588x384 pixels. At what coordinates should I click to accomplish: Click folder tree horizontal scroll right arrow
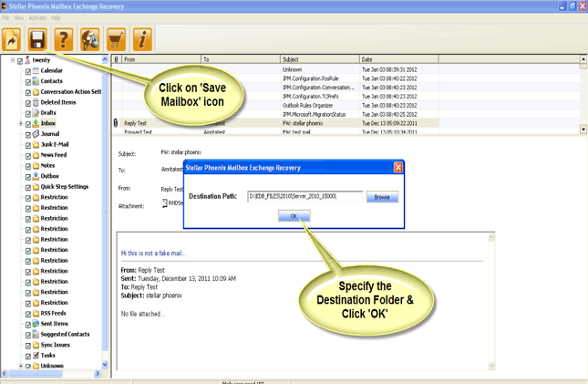pos(98,373)
